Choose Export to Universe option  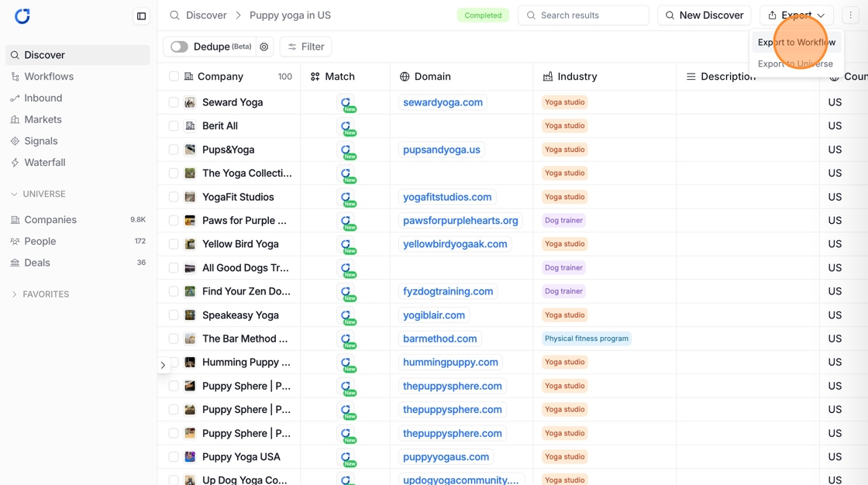(x=795, y=64)
